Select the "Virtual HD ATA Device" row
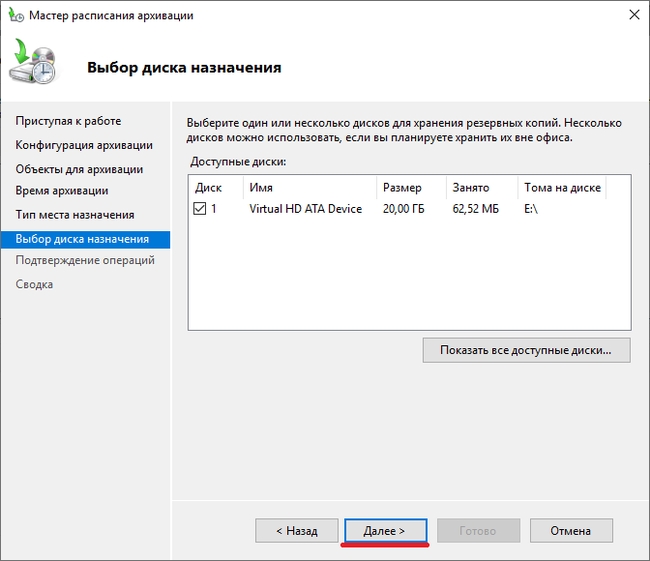This screenshot has width=650, height=561. click(305, 209)
